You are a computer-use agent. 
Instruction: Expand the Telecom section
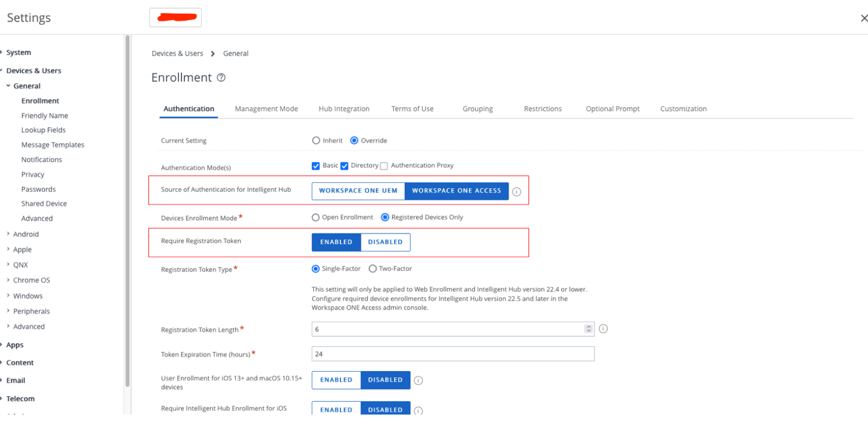2,399
